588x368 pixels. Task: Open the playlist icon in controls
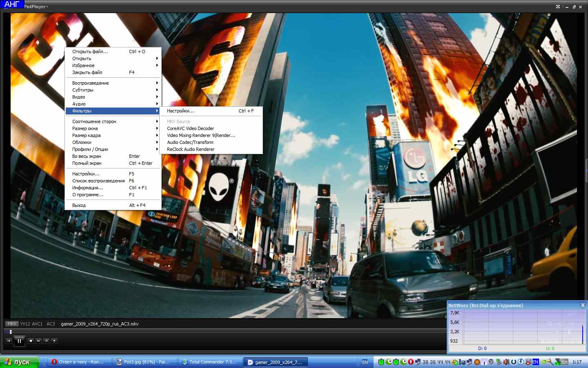pyautogui.click(x=46, y=341)
